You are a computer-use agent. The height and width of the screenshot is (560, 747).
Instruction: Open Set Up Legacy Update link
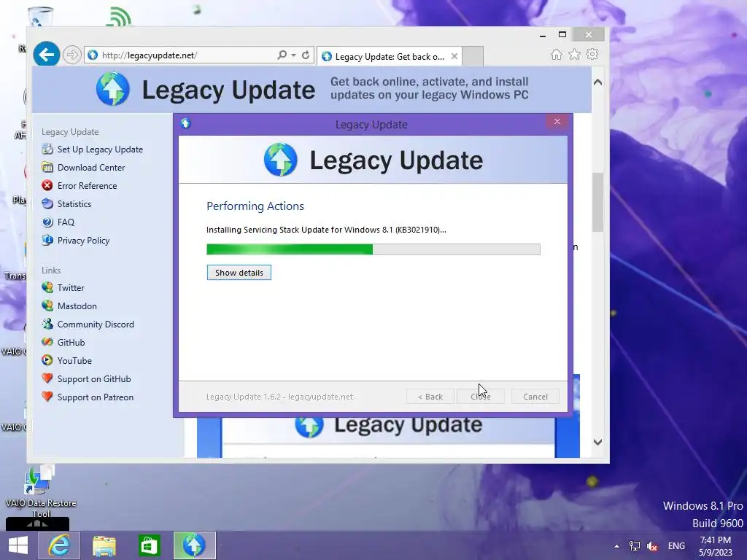click(x=100, y=149)
